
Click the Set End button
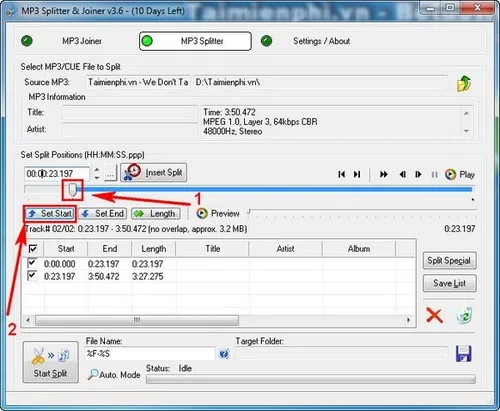(x=103, y=214)
